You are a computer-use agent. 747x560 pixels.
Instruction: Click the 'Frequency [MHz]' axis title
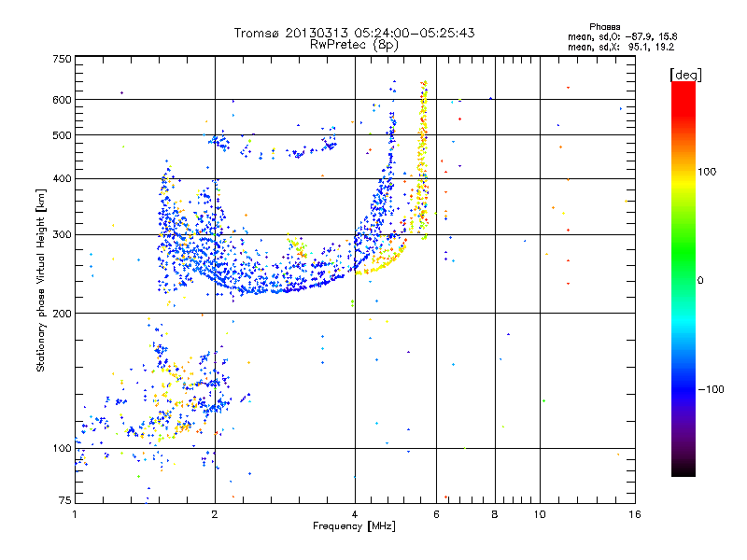point(354,526)
